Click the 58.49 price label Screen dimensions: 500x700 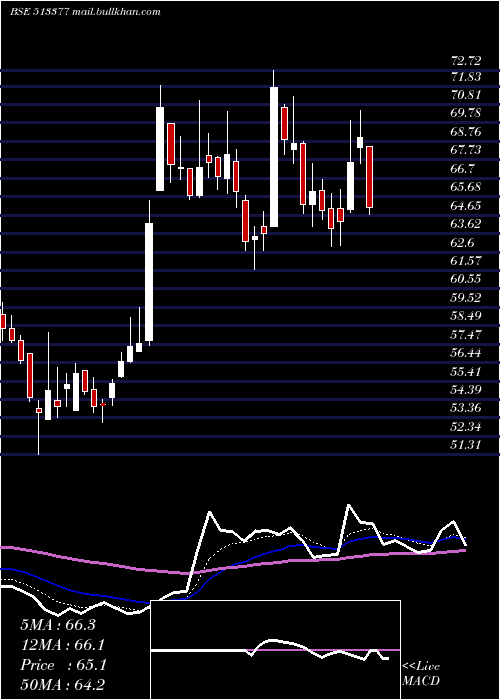[x=466, y=316]
